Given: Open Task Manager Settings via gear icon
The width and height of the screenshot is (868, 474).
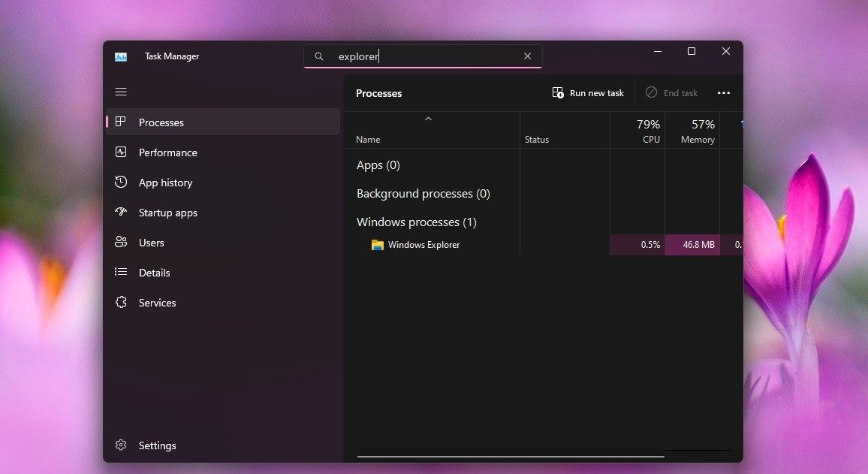Looking at the screenshot, I should [x=121, y=445].
